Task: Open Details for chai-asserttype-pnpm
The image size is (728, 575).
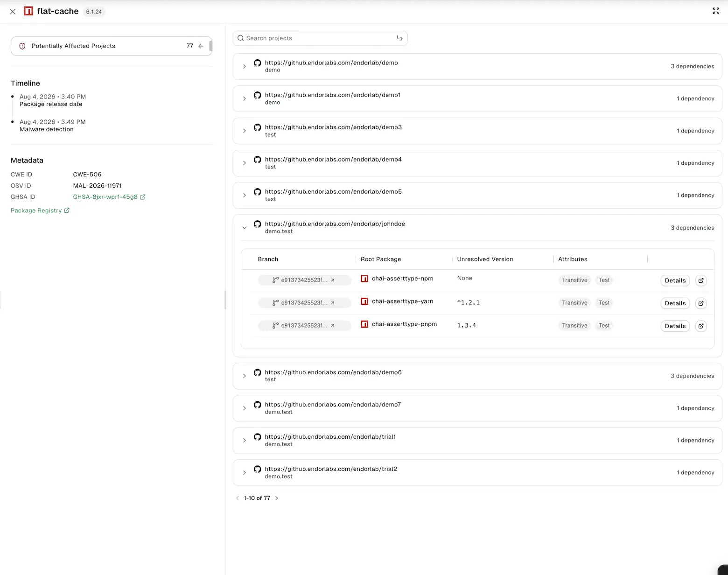Action: [675, 326]
